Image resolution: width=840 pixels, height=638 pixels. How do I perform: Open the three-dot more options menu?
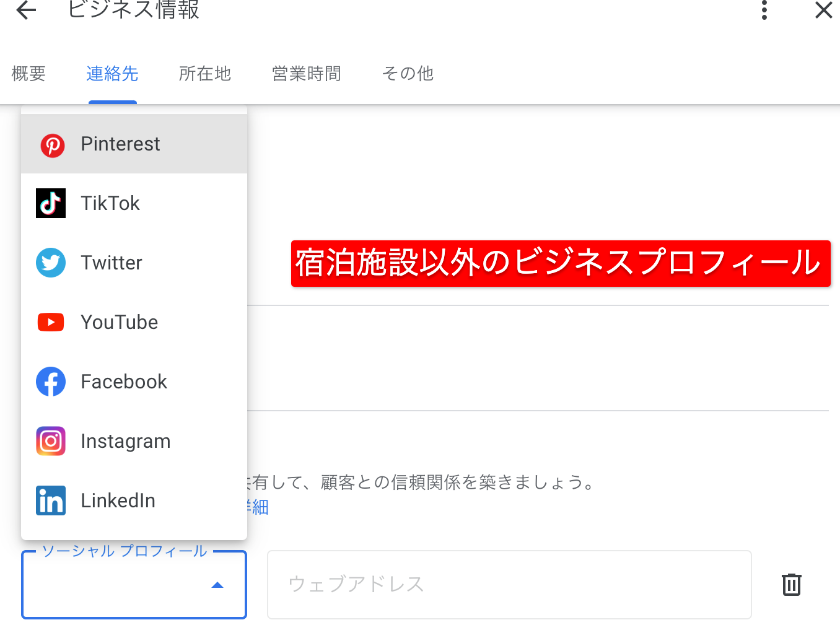pos(764,10)
